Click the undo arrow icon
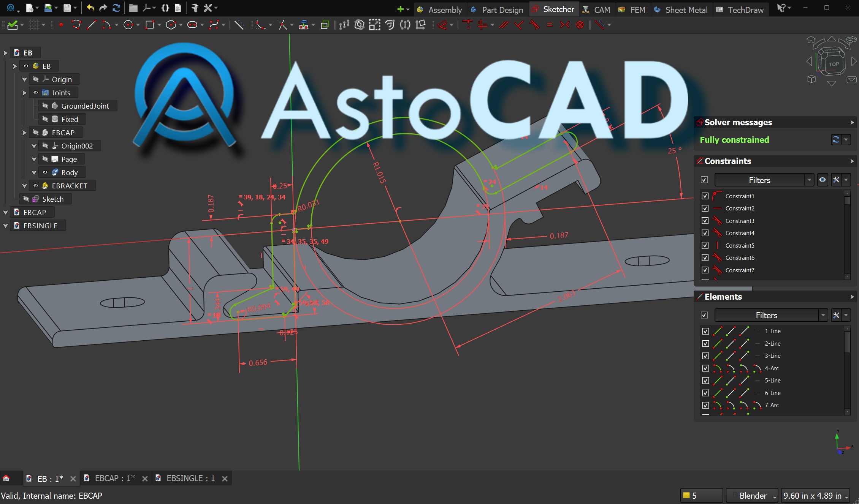Screen dimensions: 859x504 (x=90, y=8)
